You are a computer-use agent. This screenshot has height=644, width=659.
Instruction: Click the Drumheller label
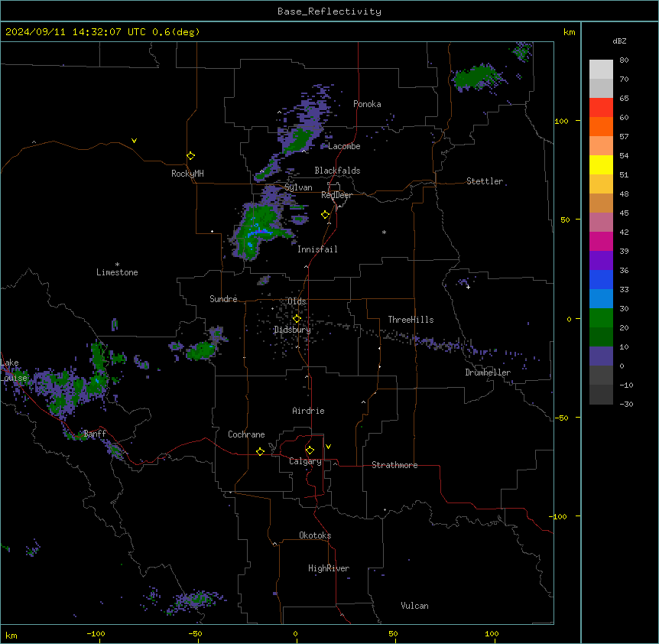[488, 372]
